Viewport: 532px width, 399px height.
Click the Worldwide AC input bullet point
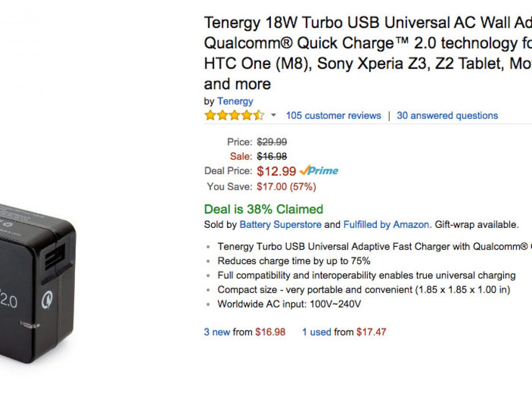pos(289,304)
